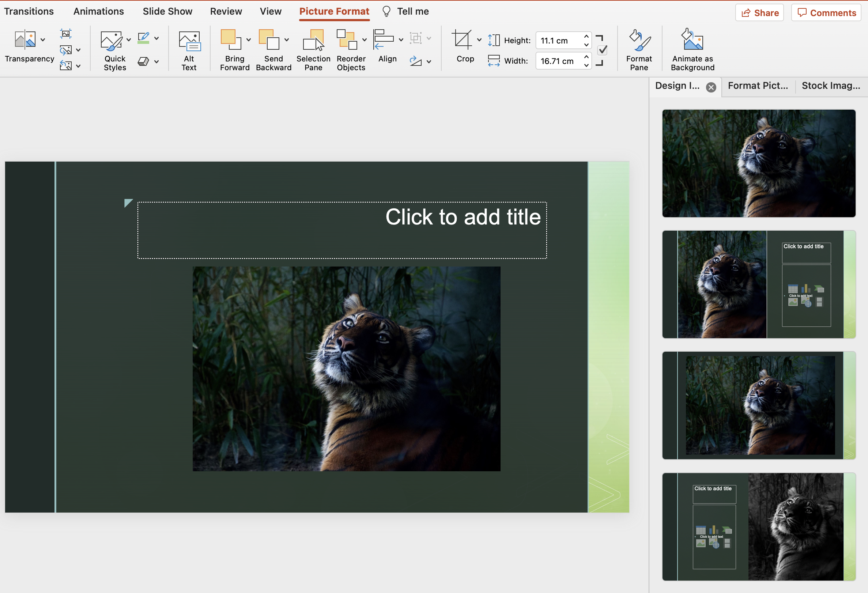This screenshot has width=868, height=593.
Task: Switch to Format Picture pane tab
Action: click(758, 86)
